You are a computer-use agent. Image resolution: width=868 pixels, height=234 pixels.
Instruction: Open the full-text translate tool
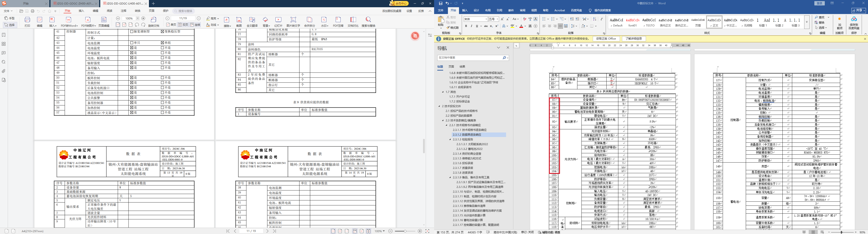pos(252,21)
